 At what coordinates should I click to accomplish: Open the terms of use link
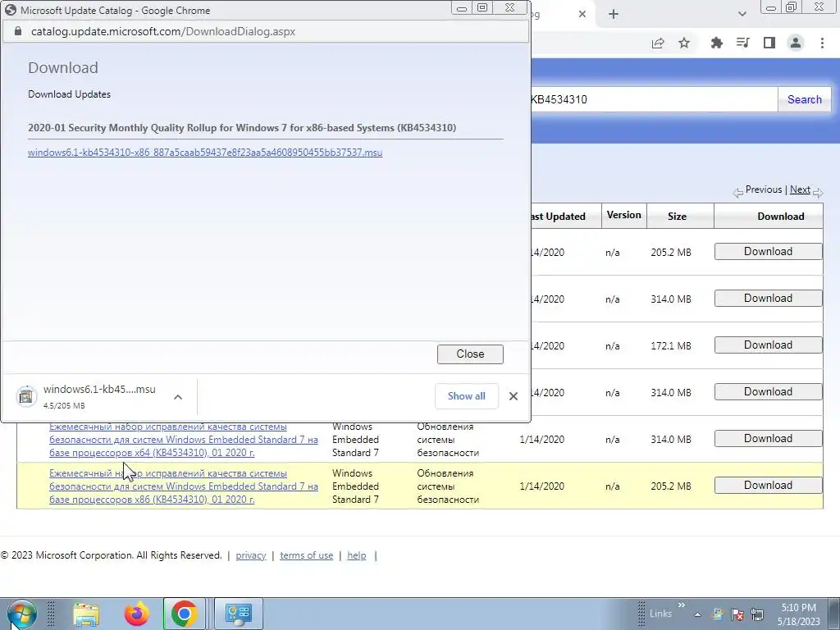(x=307, y=555)
